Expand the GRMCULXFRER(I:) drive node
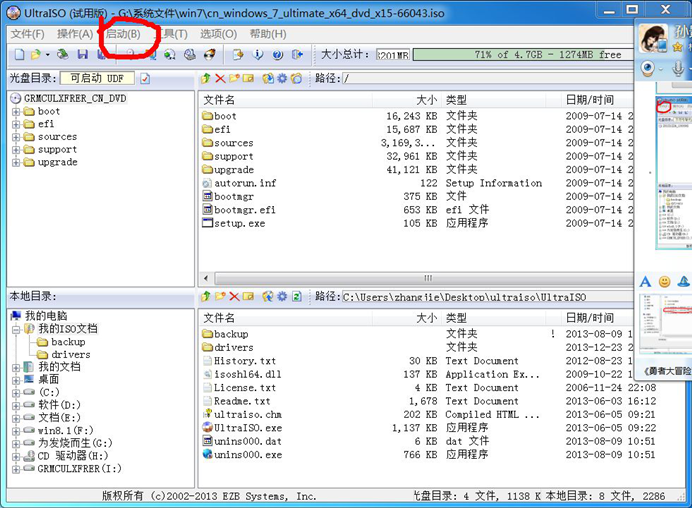This screenshot has height=508, width=692. pos(16,470)
